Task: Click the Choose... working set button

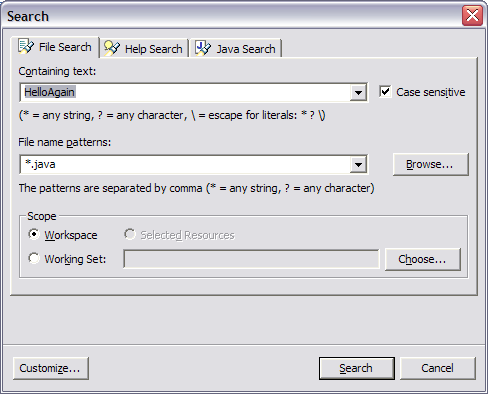Action: (423, 259)
